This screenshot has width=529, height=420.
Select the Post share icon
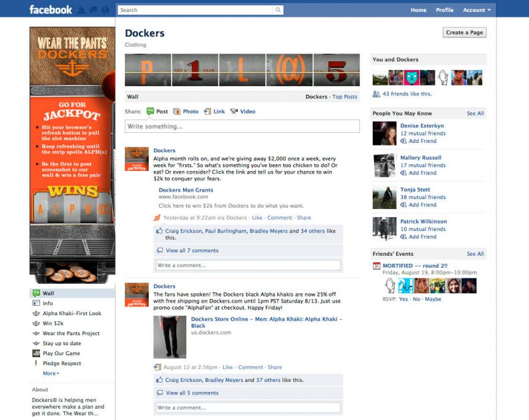point(150,112)
